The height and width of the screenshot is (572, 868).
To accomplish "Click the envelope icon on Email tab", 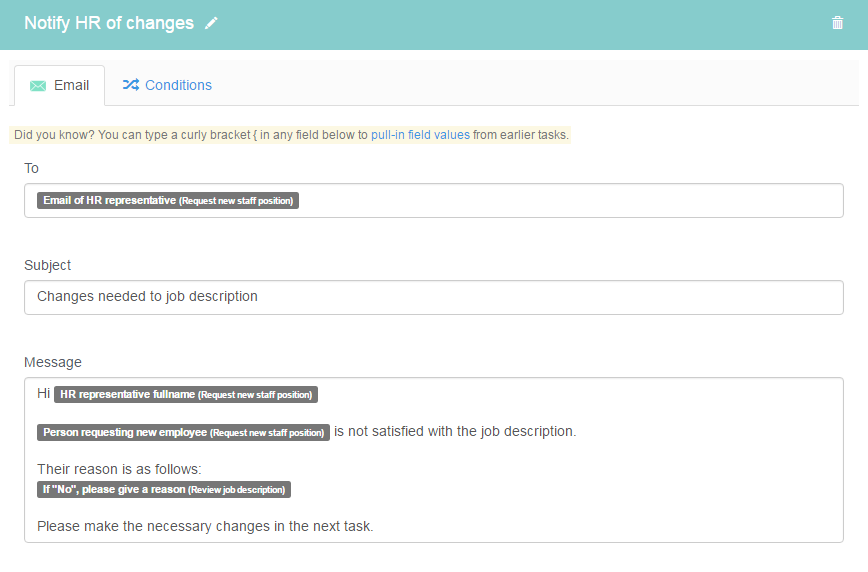I will [38, 86].
